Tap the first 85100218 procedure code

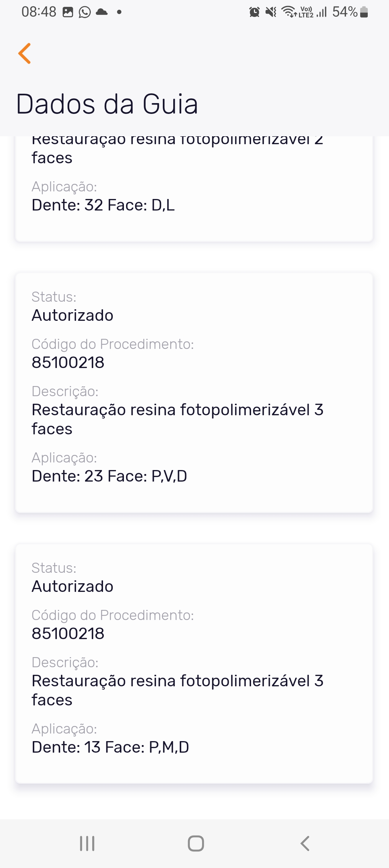pyautogui.click(x=68, y=362)
